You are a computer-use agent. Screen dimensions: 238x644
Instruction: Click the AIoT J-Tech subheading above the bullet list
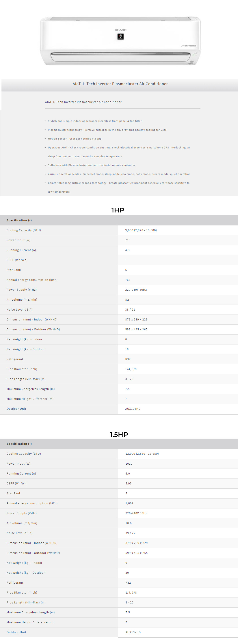click(83, 102)
